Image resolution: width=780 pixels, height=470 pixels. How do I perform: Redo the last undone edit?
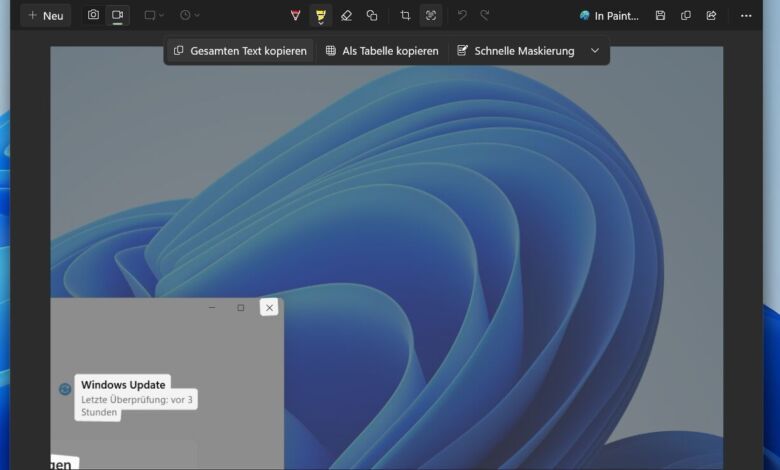485,16
